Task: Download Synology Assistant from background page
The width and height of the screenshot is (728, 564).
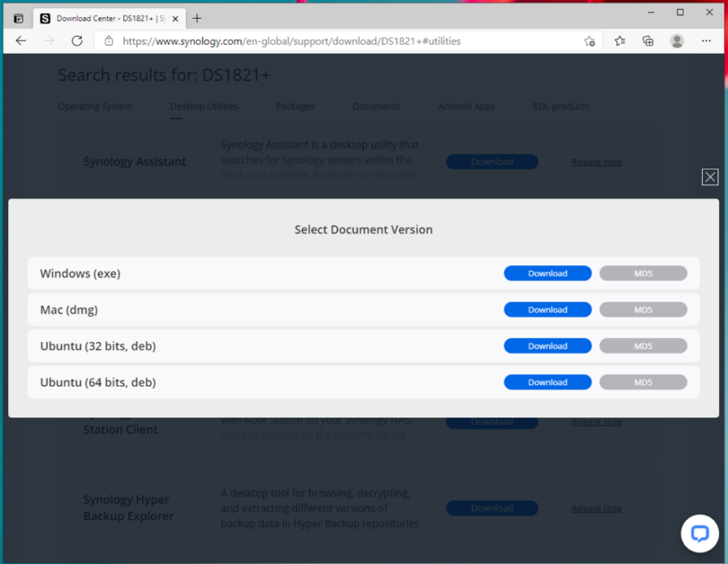Action: tap(493, 162)
